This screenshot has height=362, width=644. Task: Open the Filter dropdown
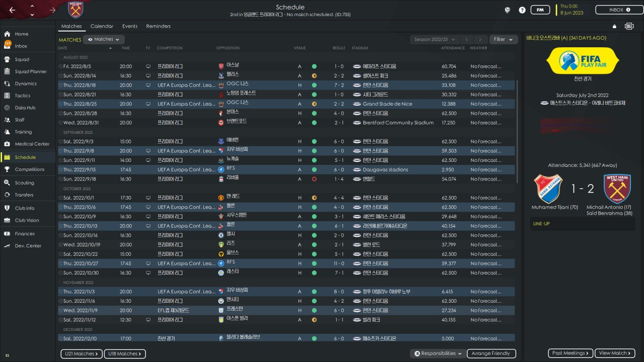pos(503,39)
